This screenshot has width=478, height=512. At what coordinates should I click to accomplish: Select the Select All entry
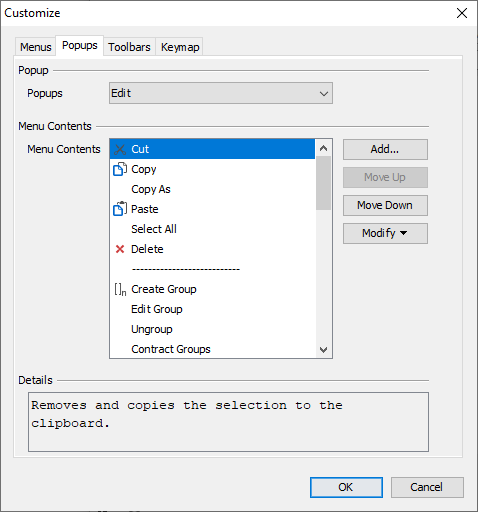pyautogui.click(x=212, y=229)
